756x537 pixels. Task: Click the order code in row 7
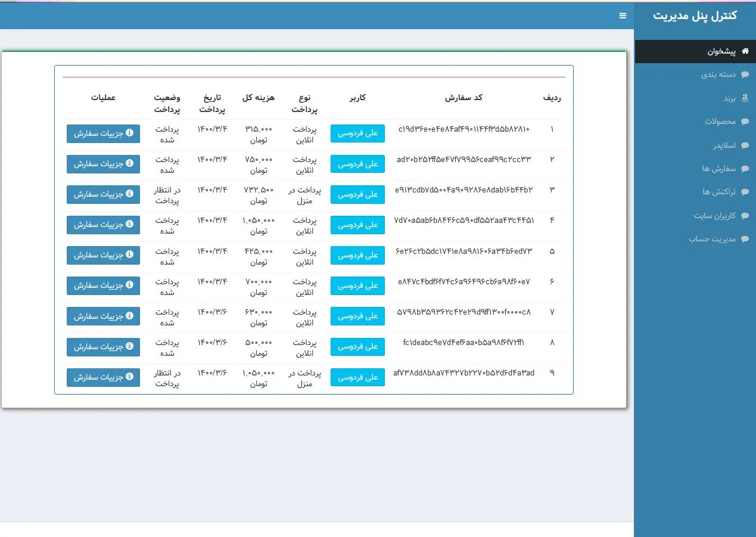(463, 312)
